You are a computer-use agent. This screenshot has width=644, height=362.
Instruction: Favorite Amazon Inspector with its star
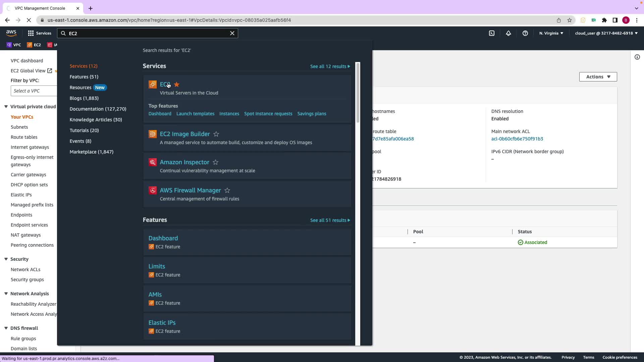point(216,162)
